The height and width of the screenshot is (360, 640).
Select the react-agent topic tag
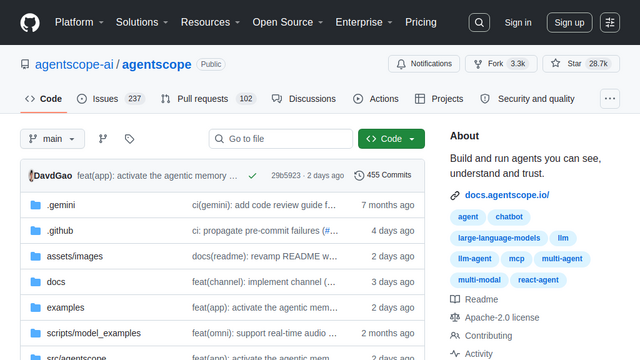click(538, 280)
